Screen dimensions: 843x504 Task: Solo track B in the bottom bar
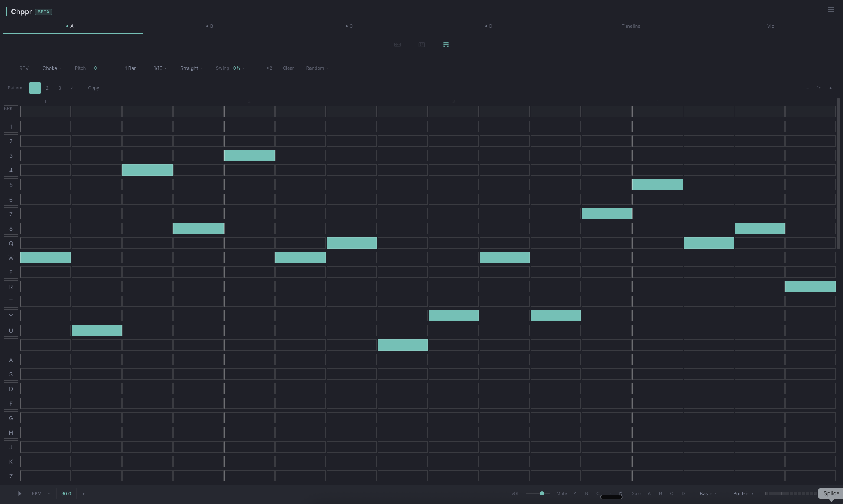(660, 493)
